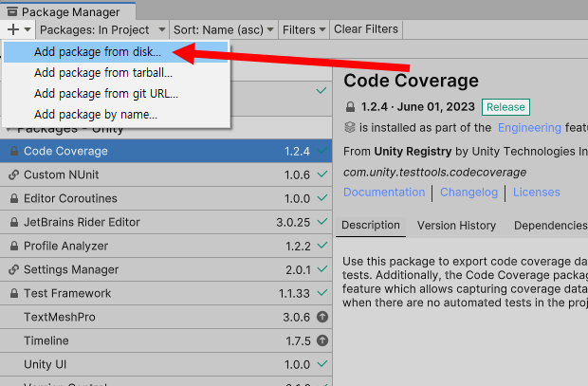Click lock icon beside Profile Analyzer
This screenshot has width=588, height=386.
pyautogui.click(x=14, y=246)
